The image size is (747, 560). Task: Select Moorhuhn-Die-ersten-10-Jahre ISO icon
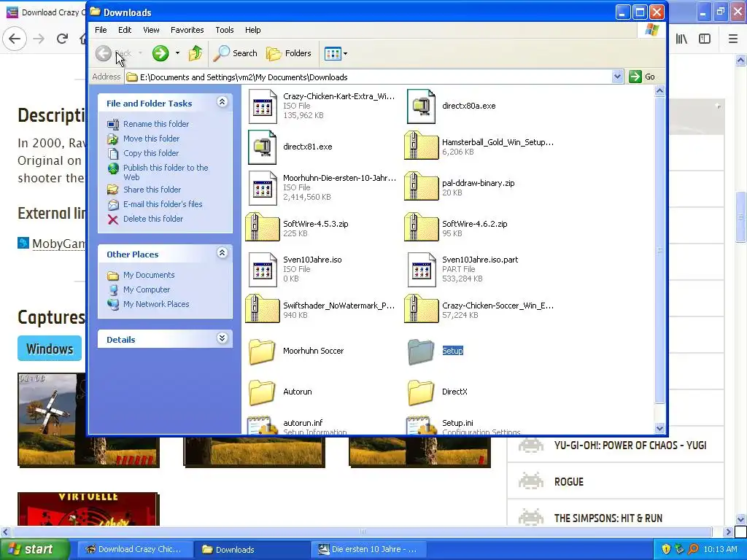(263, 188)
